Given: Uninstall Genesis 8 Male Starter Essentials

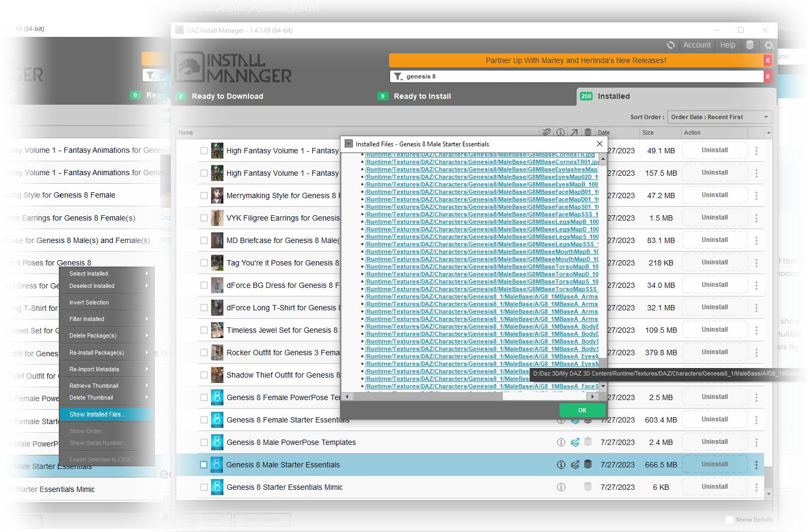Looking at the screenshot, I should point(715,464).
